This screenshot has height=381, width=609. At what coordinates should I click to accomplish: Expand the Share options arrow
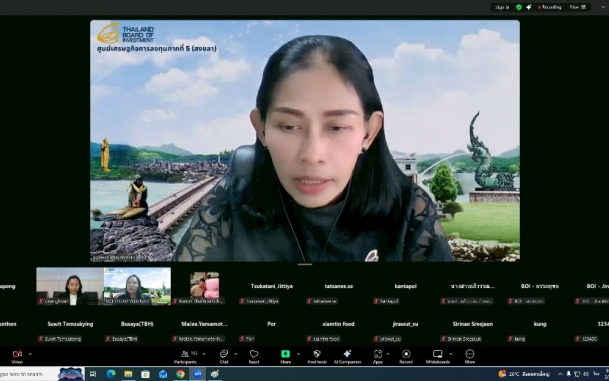298,354
